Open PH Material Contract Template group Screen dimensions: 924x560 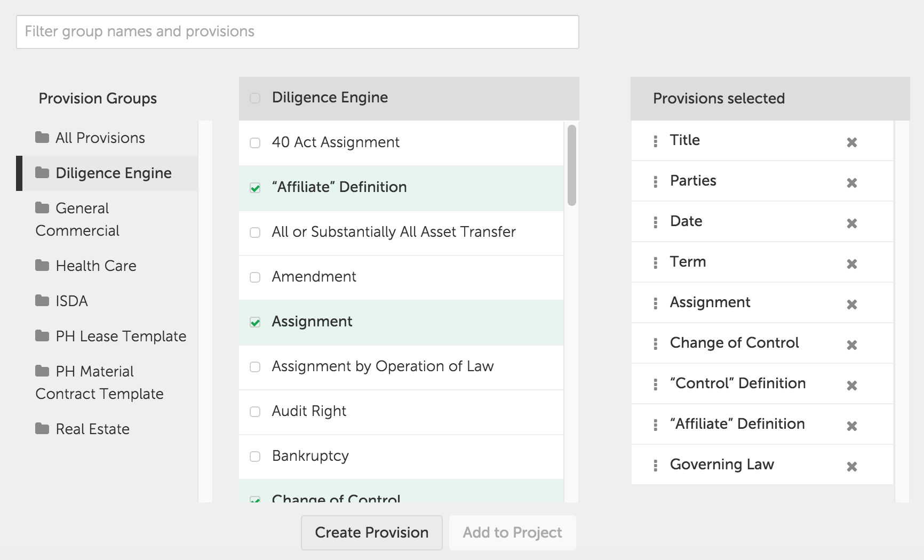107,382
